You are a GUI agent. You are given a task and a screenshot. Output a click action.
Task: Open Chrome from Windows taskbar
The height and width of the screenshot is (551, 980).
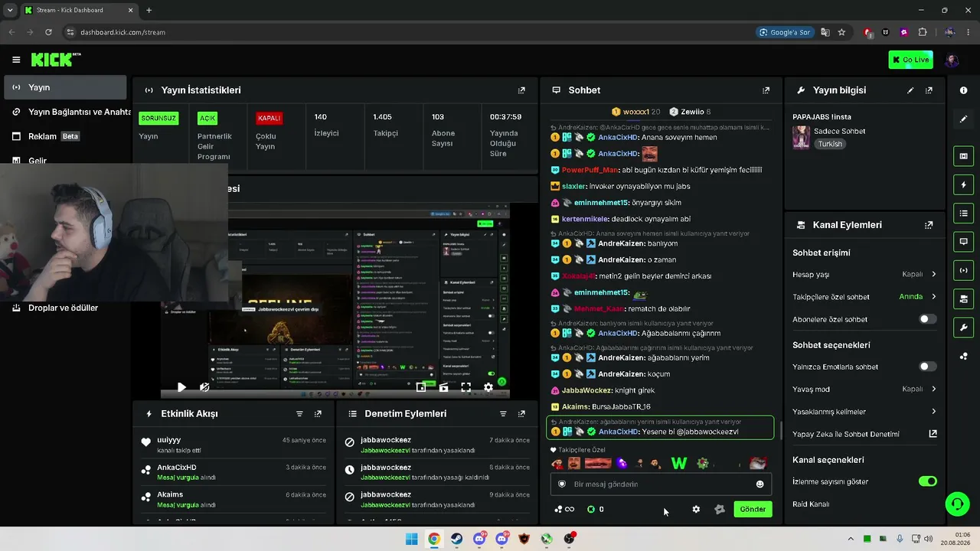pos(434,539)
